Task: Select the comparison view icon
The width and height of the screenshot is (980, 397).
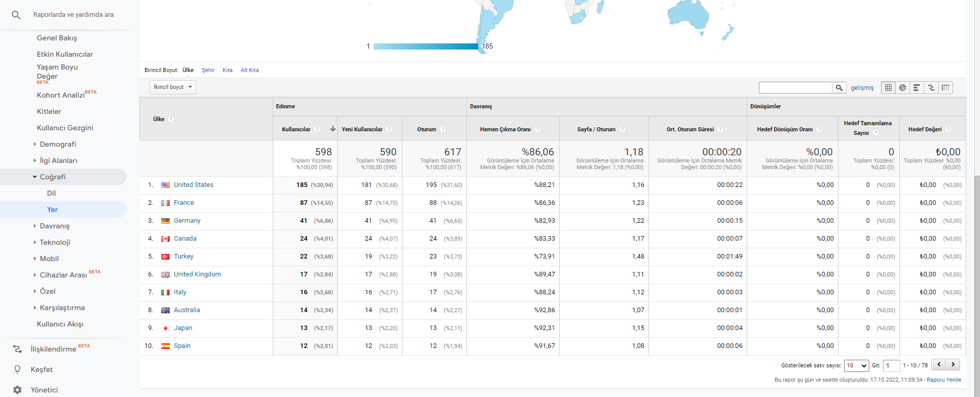Action: tap(931, 88)
